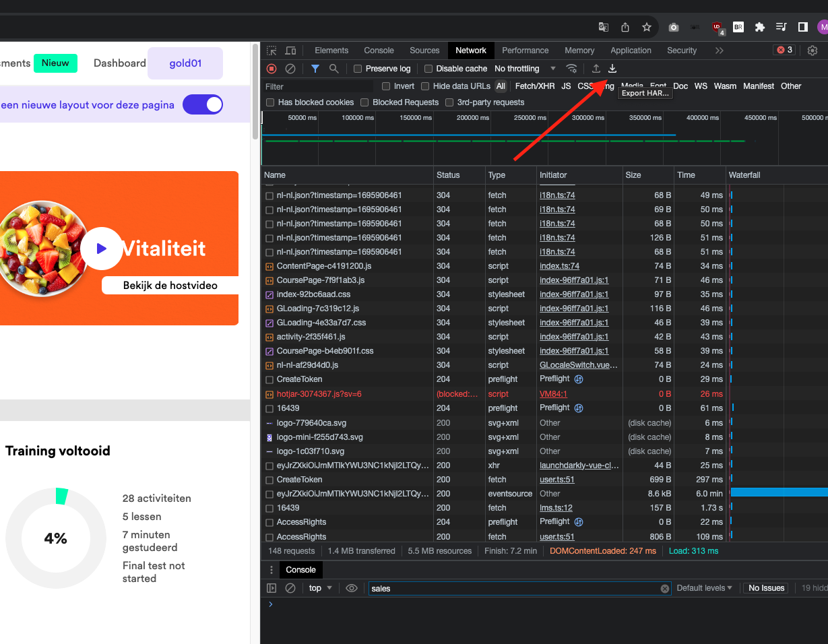
Task: Focus the console filter field containing sales
Action: [x=520, y=589]
